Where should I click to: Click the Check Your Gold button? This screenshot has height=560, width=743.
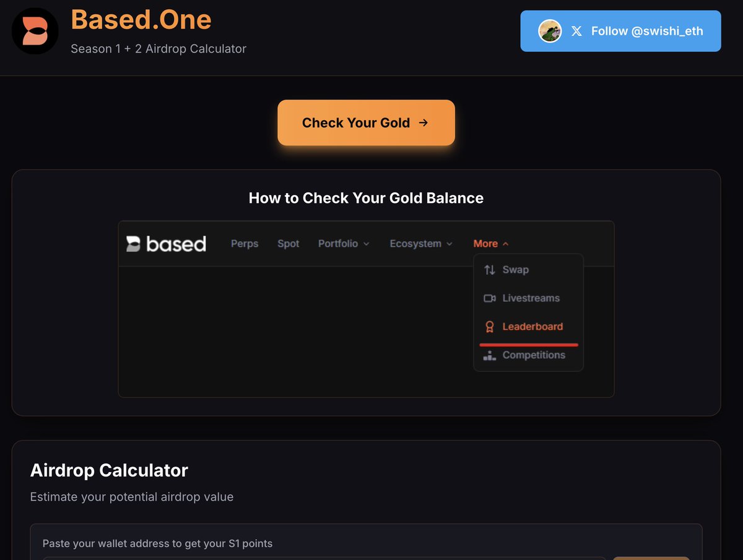366,123
